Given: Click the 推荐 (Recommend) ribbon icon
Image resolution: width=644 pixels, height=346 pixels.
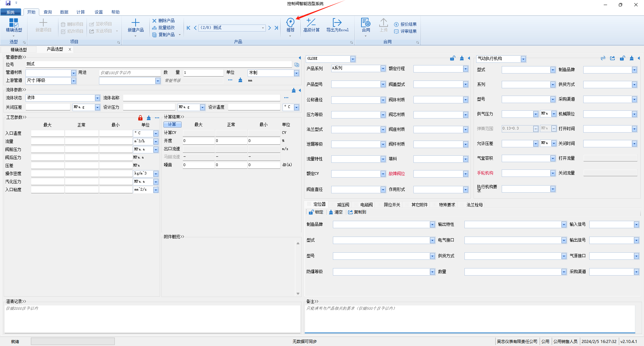Looking at the screenshot, I should 290,23.
